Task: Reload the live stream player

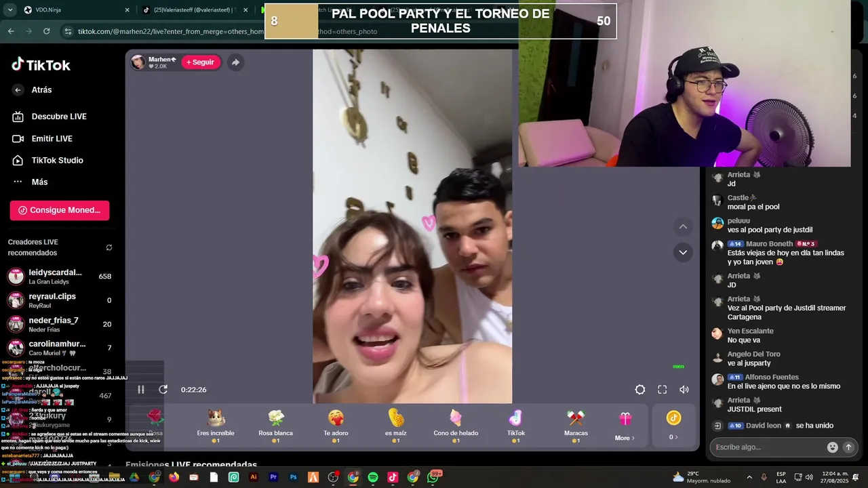Action: tap(163, 390)
